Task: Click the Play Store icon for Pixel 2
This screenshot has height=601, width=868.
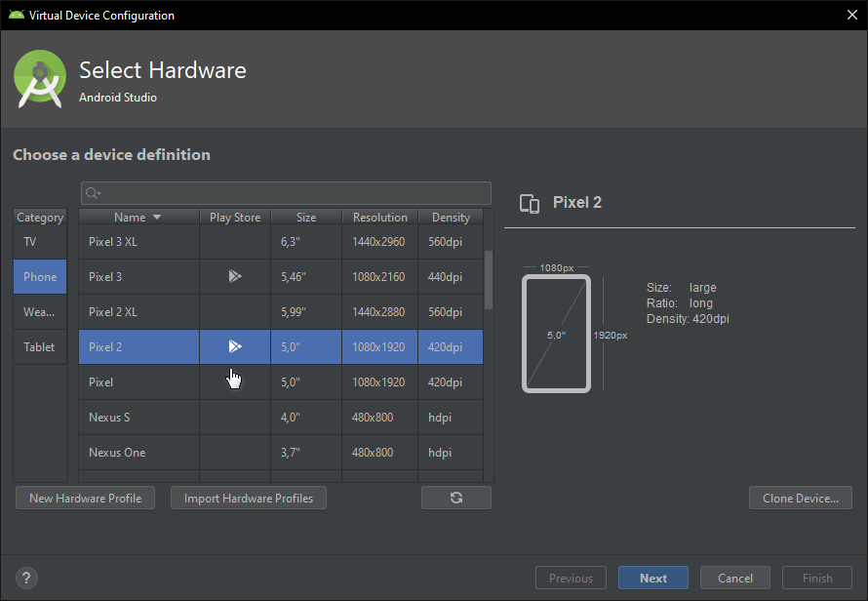Action: (x=234, y=346)
